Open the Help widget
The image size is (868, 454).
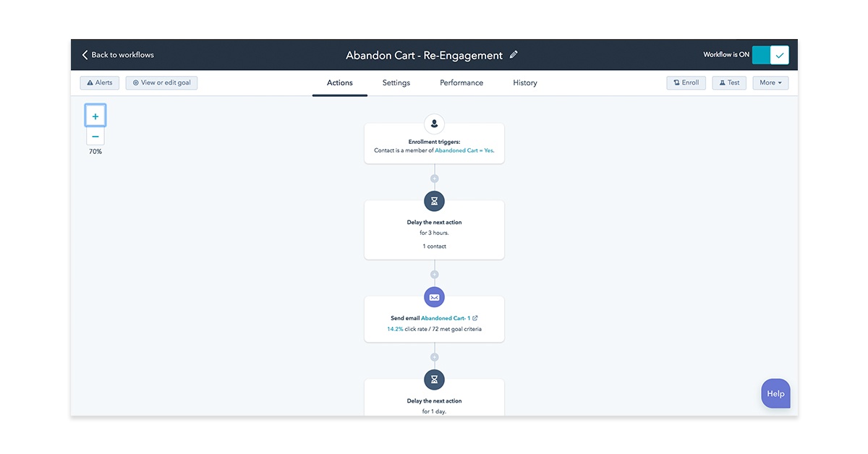click(x=775, y=394)
